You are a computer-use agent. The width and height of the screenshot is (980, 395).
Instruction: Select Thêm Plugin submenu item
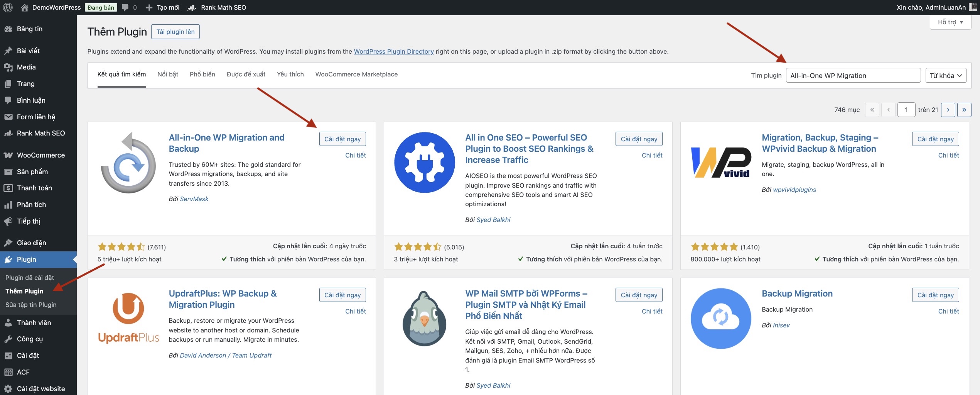click(x=25, y=291)
